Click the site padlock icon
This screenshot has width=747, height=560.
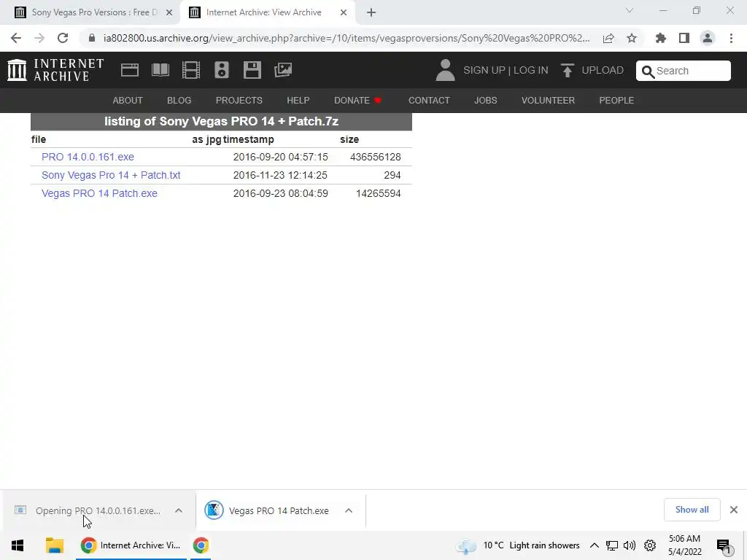(92, 38)
